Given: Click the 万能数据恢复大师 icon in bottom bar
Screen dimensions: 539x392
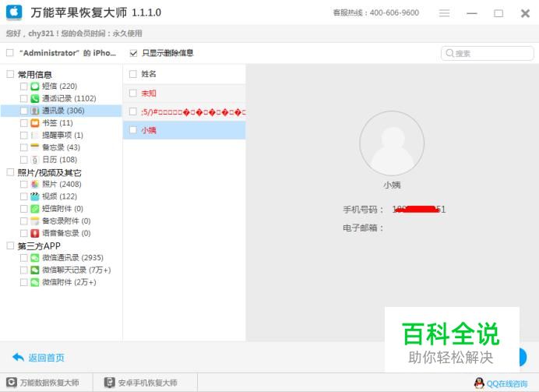Looking at the screenshot, I should coord(12,383).
